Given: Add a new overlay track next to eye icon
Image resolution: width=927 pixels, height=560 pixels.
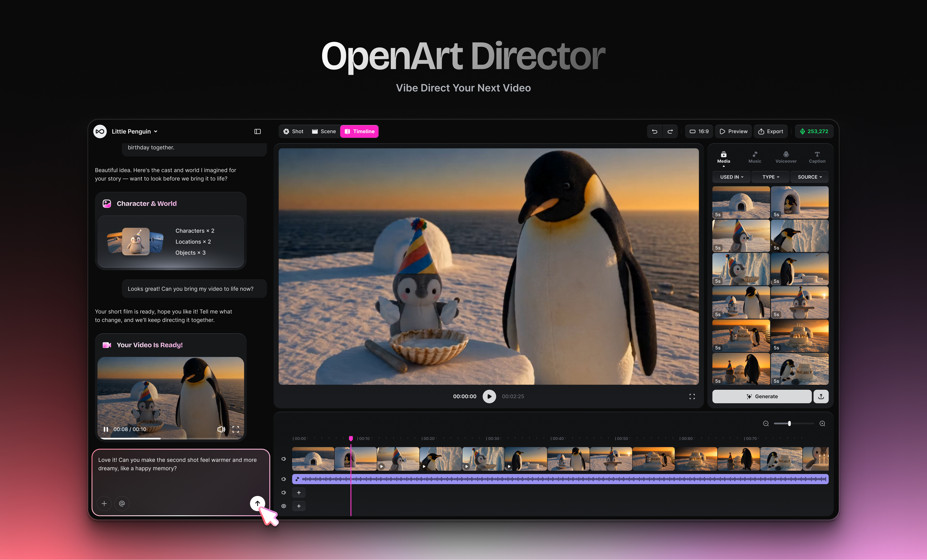Looking at the screenshot, I should [299, 506].
